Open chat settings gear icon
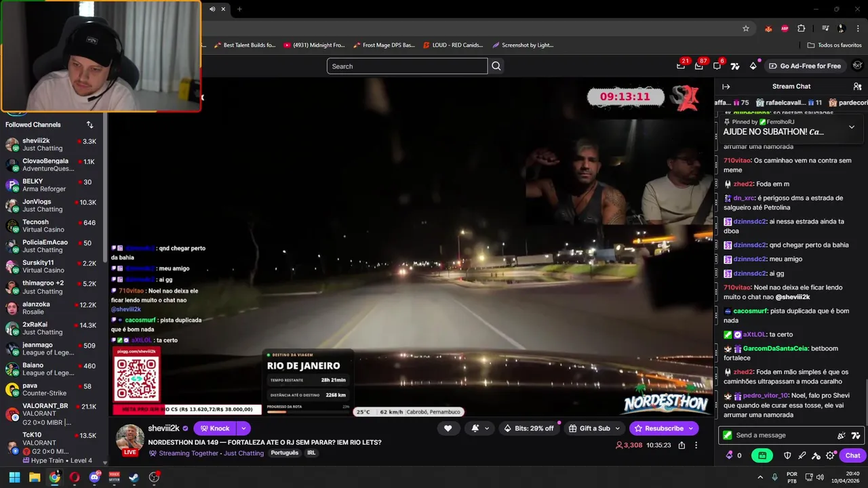 tap(831, 455)
